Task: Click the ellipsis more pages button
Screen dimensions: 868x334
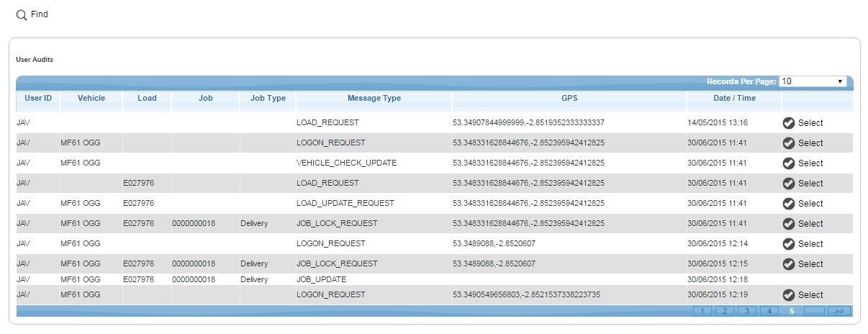Action: (815, 311)
